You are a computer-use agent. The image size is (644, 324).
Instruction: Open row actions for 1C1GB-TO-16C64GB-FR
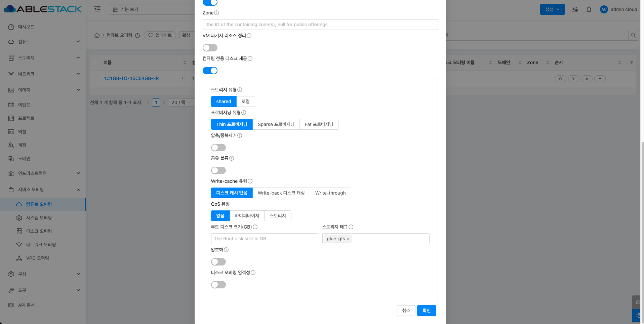(x=183, y=79)
